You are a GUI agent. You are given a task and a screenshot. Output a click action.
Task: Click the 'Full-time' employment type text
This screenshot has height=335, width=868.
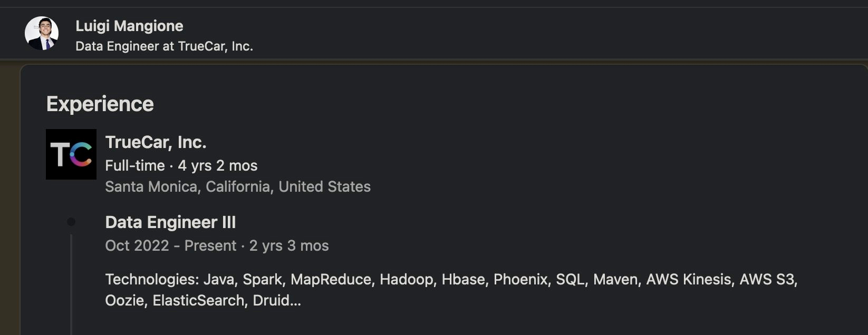(x=135, y=165)
